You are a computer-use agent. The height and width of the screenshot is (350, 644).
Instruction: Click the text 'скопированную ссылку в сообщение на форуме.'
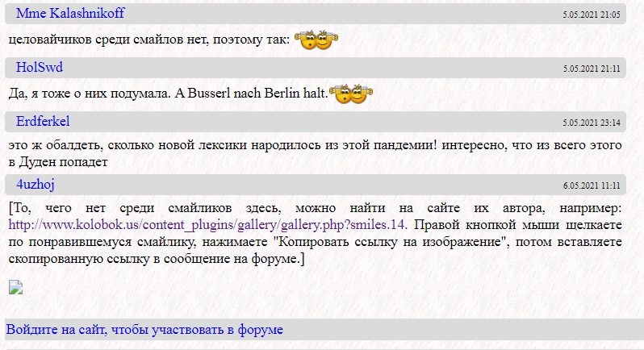click(x=154, y=259)
